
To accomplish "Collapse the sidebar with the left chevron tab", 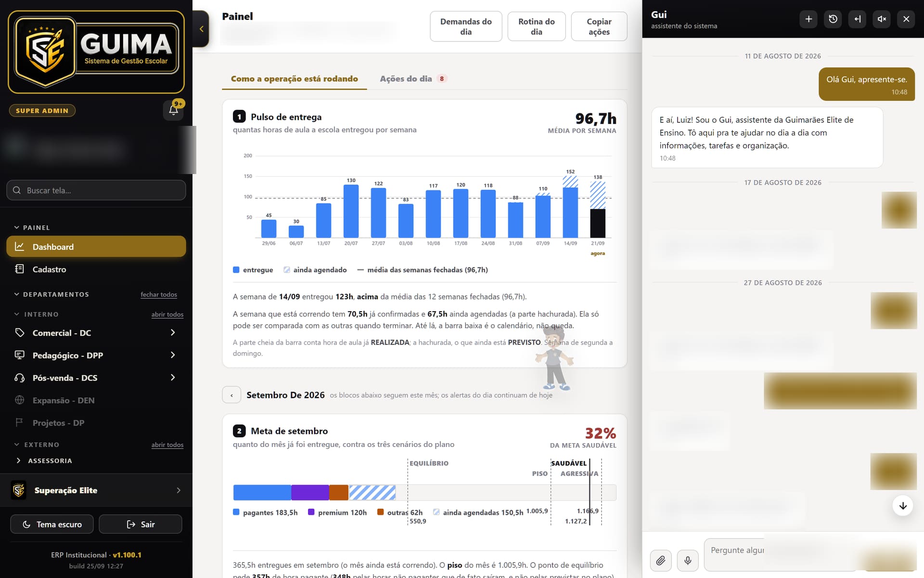I will (x=201, y=29).
